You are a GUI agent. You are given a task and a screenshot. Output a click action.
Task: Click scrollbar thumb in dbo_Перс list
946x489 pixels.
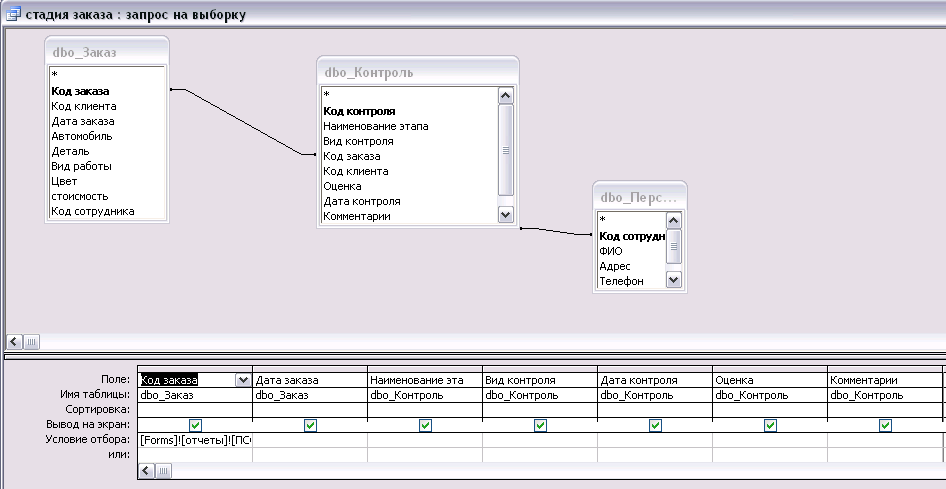tap(674, 246)
